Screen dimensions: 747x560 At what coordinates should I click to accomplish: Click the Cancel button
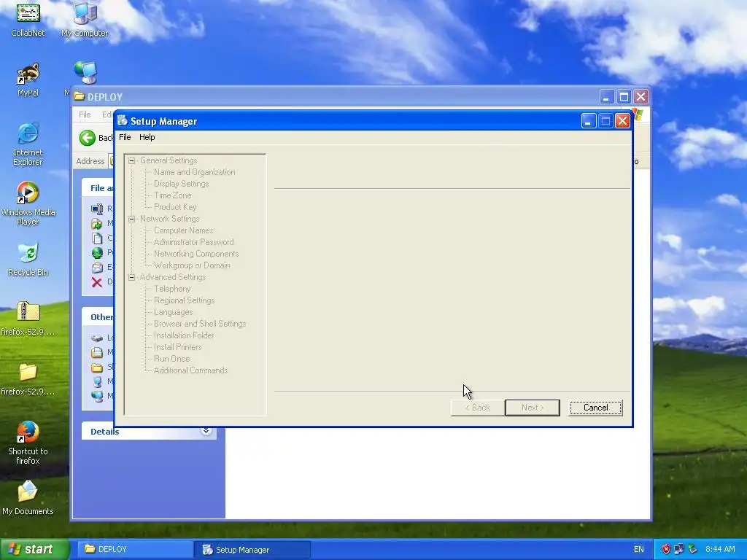tap(595, 408)
